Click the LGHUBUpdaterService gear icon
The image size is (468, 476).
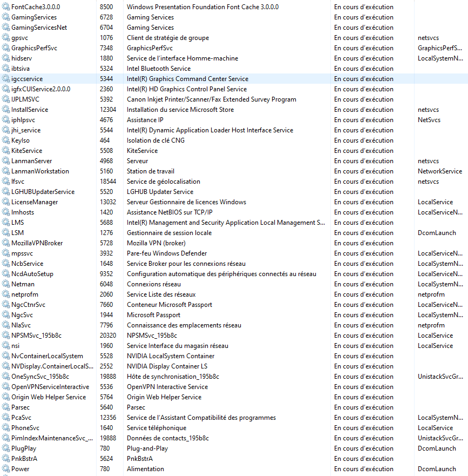tap(6, 192)
